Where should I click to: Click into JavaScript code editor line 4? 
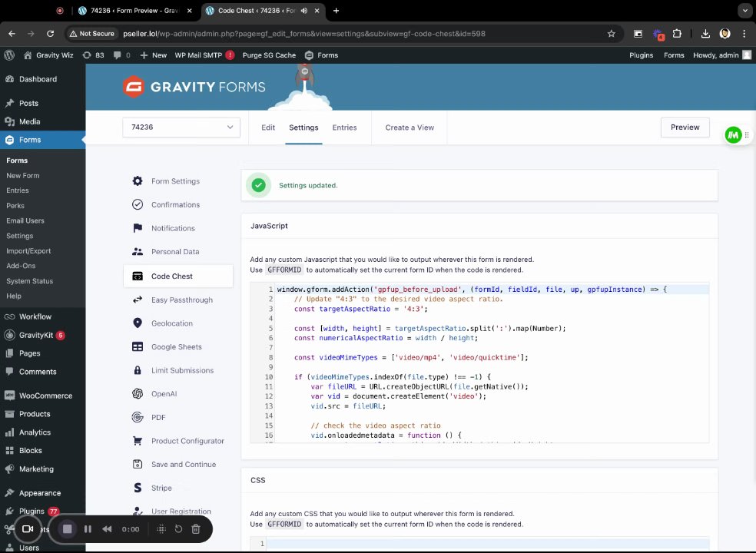click(x=492, y=318)
